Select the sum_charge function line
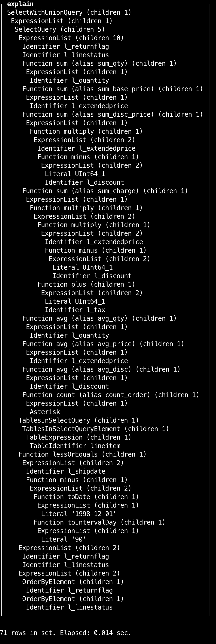This screenshot has height=644, width=216. tap(105, 191)
